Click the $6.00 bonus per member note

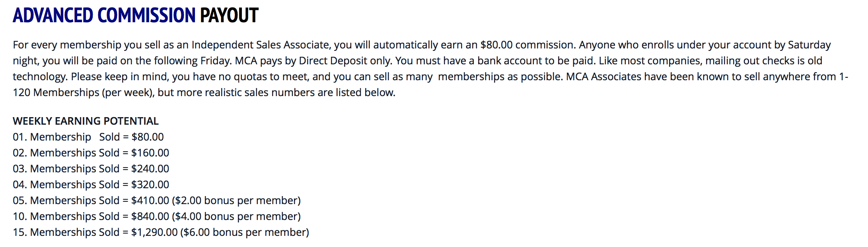click(245, 232)
